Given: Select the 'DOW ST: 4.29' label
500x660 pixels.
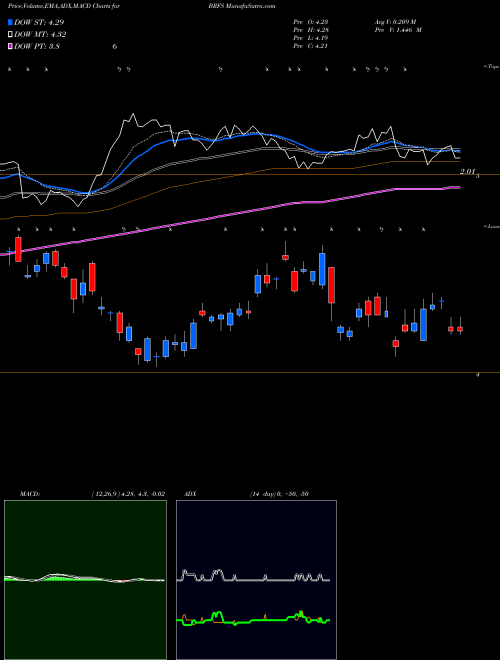Looking at the screenshot, I should click(39, 22).
